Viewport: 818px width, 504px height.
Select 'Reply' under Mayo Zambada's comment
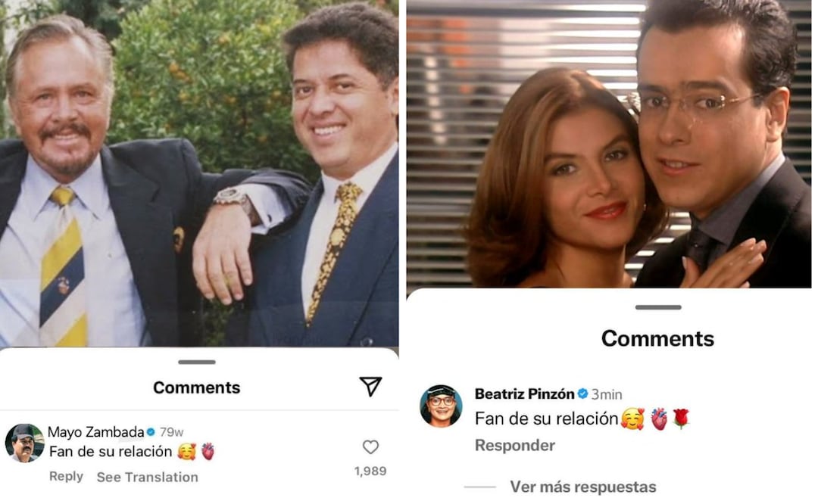[67, 475]
